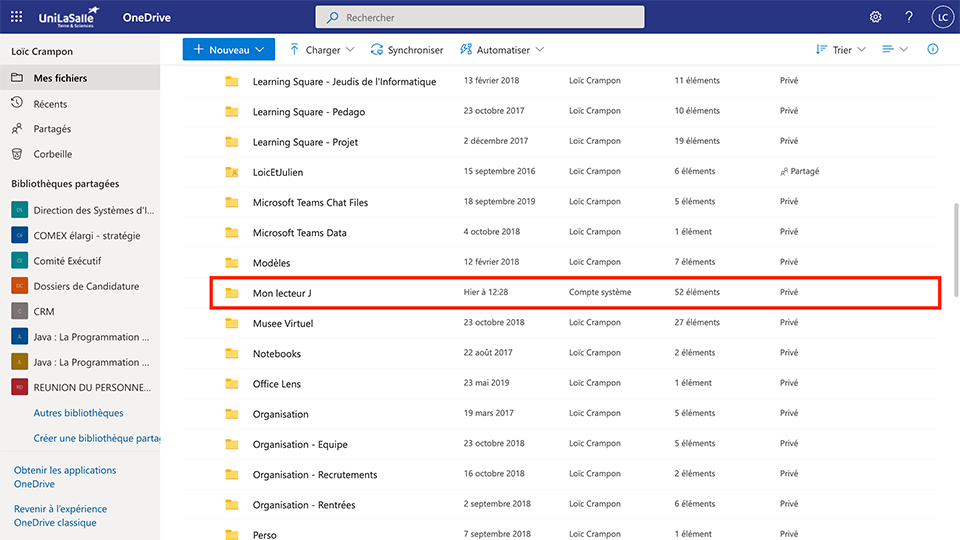Click Créer une bibliothèque partagée link
This screenshot has width=960, height=540.
click(97, 438)
